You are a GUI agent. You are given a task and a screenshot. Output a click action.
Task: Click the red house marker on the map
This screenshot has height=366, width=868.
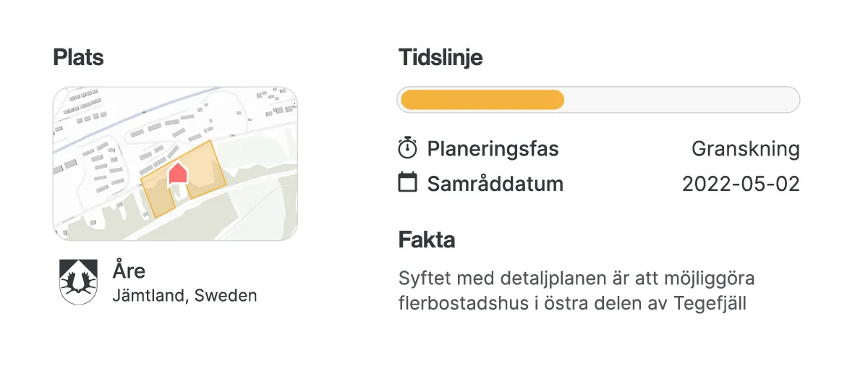click(178, 174)
